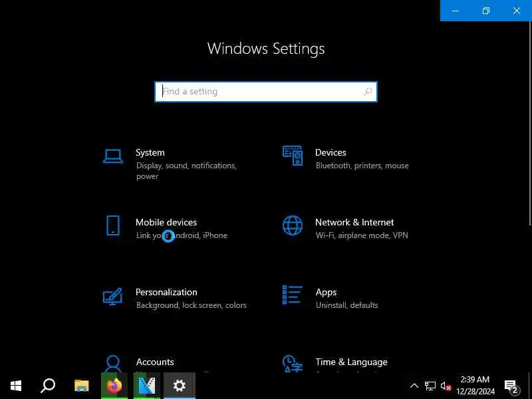Open the Time & Language clock icon
This screenshot has height=399, width=532.
292,364
